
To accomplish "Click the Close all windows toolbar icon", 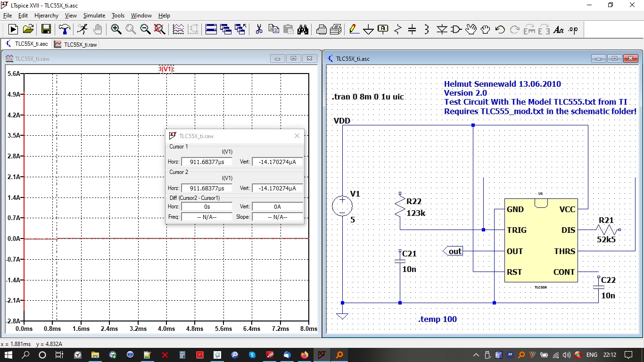I will 240,29.
